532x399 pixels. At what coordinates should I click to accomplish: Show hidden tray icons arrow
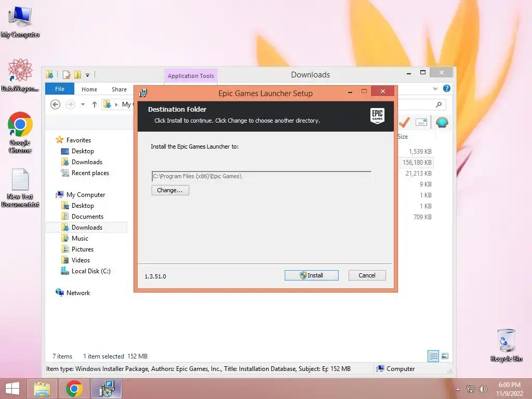[x=458, y=389]
